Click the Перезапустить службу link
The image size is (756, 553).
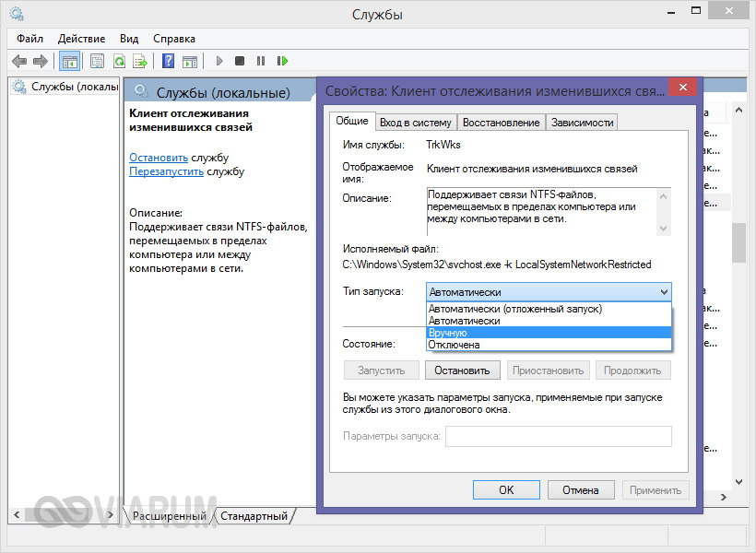tap(167, 171)
